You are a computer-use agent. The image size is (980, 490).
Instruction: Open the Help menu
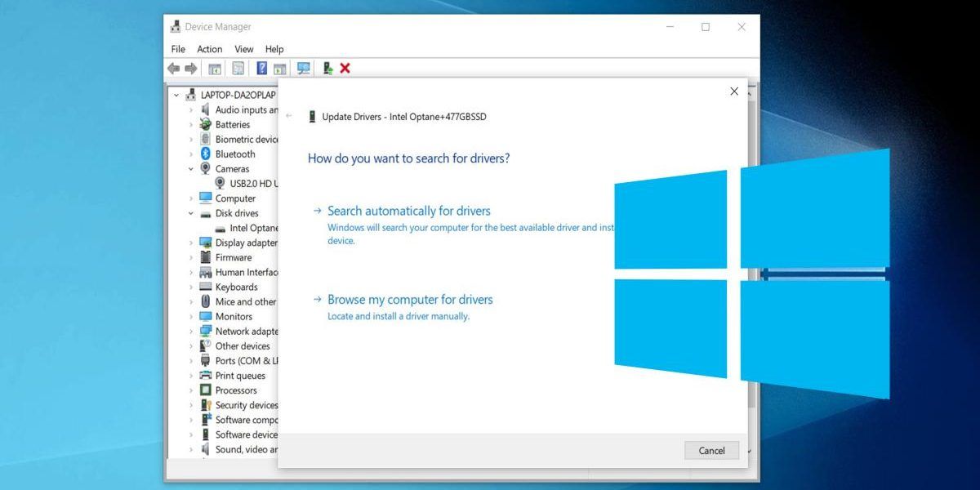coord(274,49)
